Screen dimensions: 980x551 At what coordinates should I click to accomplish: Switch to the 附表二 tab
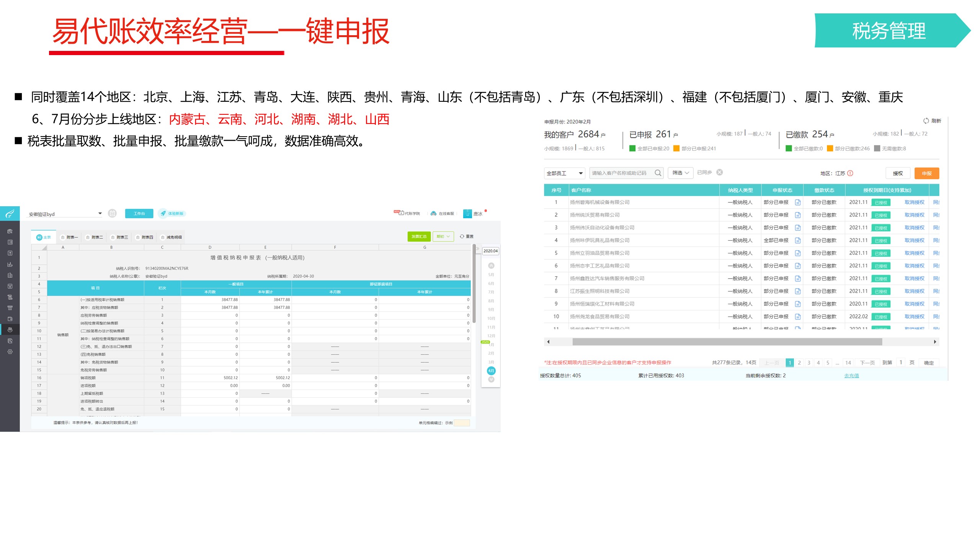point(95,237)
